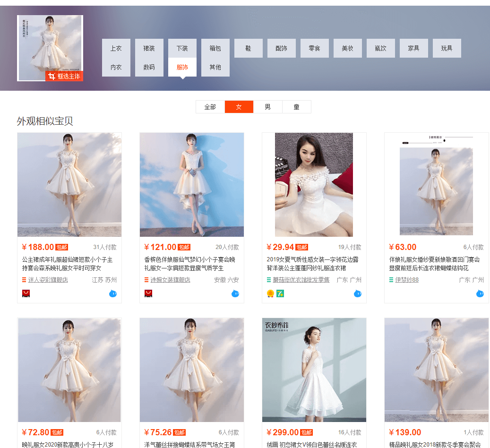The height and width of the screenshot is (448, 490).
Task: Select the 鞋 category tab
Action: coord(249,48)
